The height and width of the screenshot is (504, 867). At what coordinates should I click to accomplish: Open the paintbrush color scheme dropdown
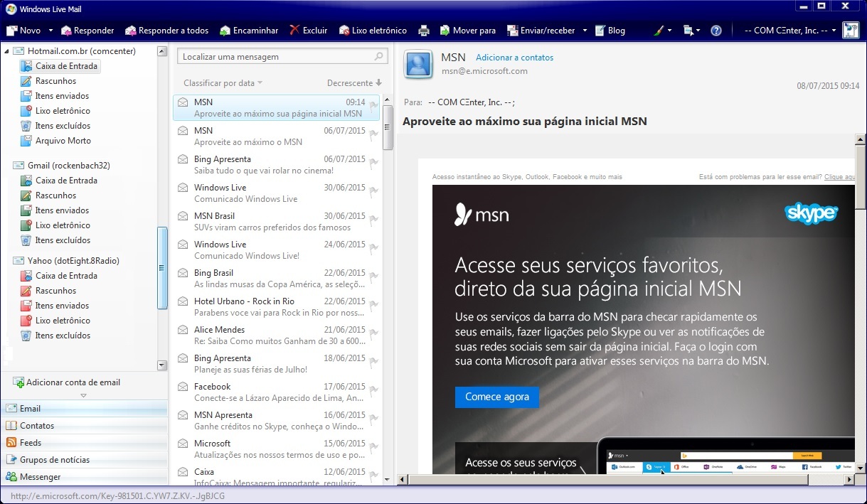tap(661, 31)
